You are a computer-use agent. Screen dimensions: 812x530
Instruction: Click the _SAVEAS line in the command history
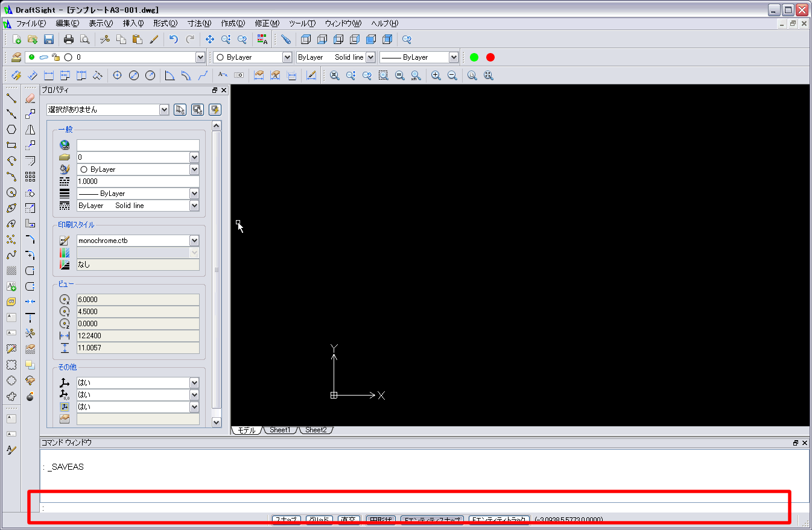[63, 467]
